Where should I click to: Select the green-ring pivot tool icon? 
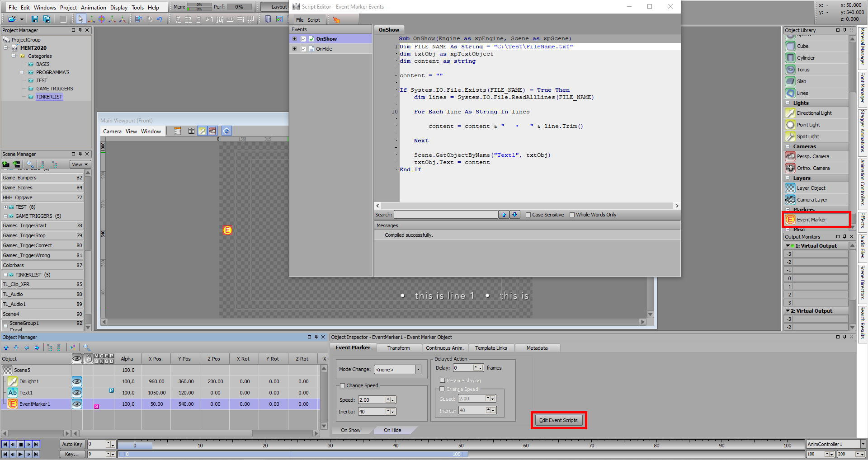102,19
